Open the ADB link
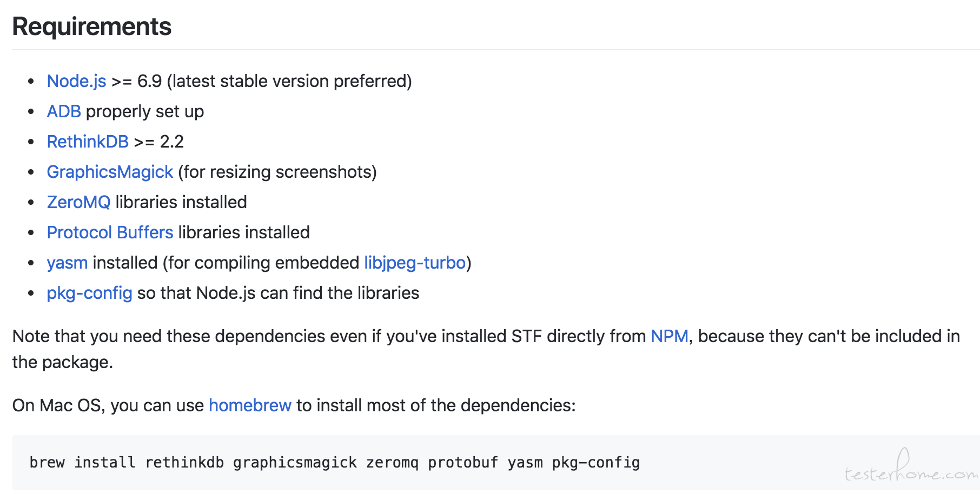Viewport: 980px width, 494px height. (x=64, y=111)
